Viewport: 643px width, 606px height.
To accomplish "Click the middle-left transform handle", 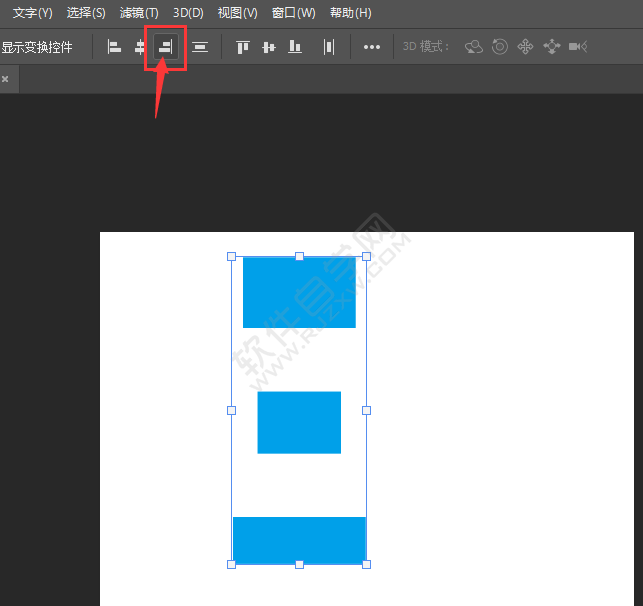I will [x=231, y=410].
